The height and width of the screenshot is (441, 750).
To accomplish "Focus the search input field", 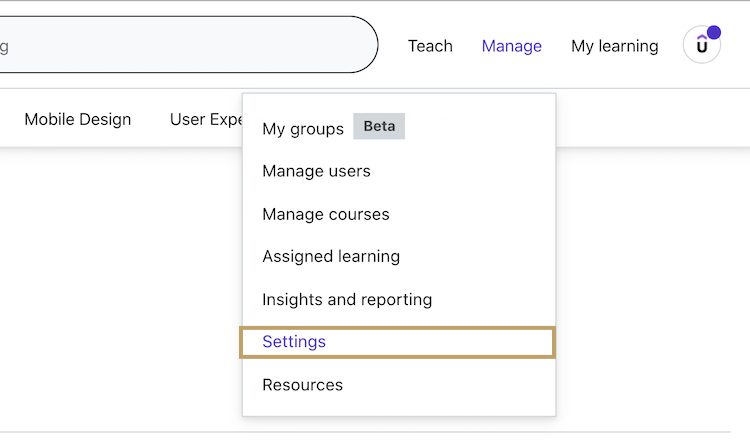I will point(180,45).
